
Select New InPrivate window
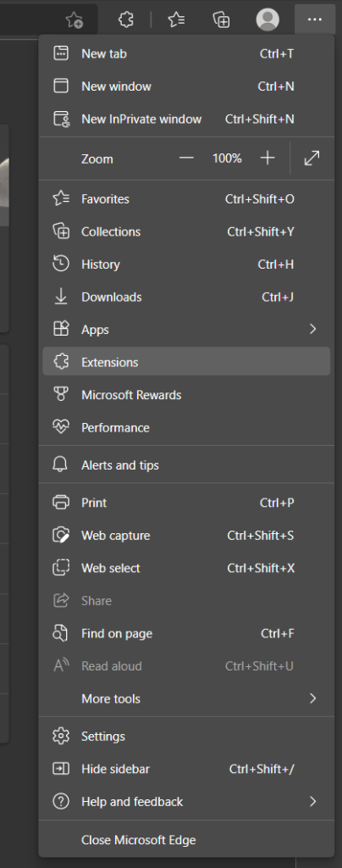pyautogui.click(x=186, y=119)
